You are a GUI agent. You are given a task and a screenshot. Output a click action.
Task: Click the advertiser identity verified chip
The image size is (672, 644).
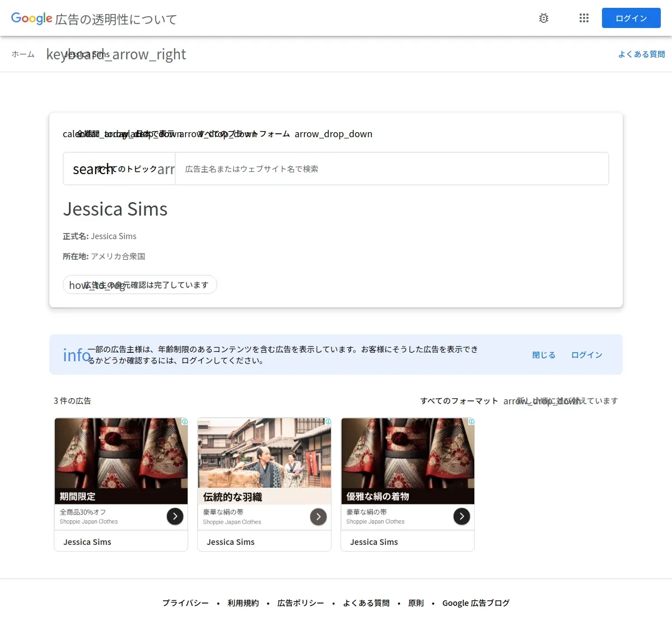tap(139, 285)
